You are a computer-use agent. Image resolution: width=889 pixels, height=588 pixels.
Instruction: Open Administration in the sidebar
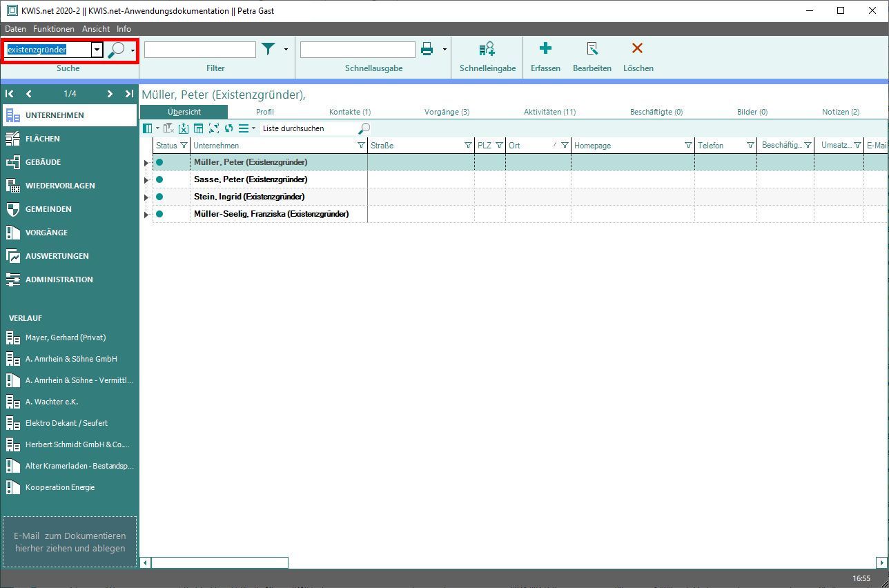point(69,280)
